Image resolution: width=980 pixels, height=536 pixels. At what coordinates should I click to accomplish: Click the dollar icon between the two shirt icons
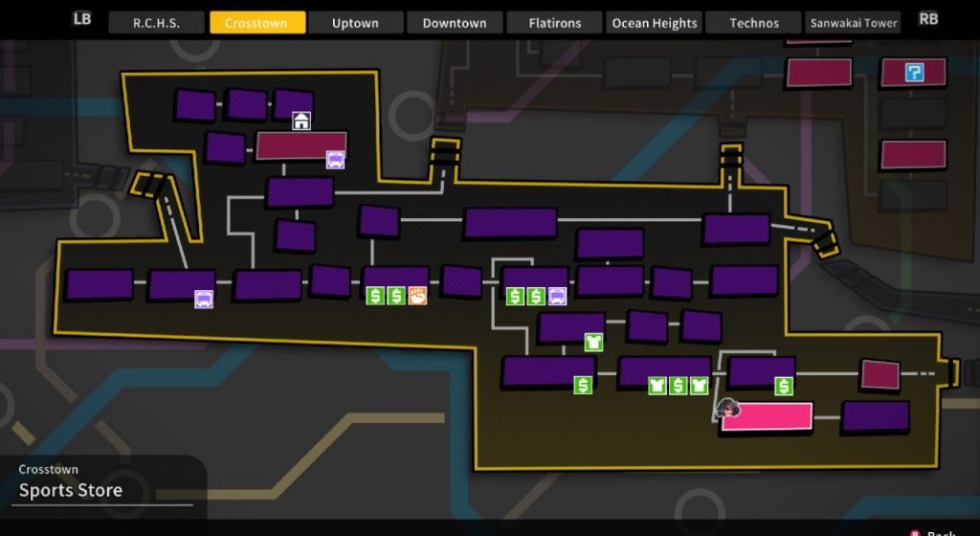click(x=679, y=386)
